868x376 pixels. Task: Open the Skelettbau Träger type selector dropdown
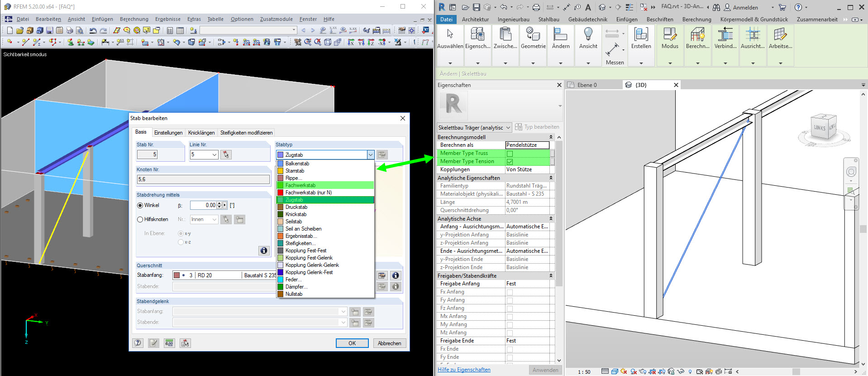(508, 127)
